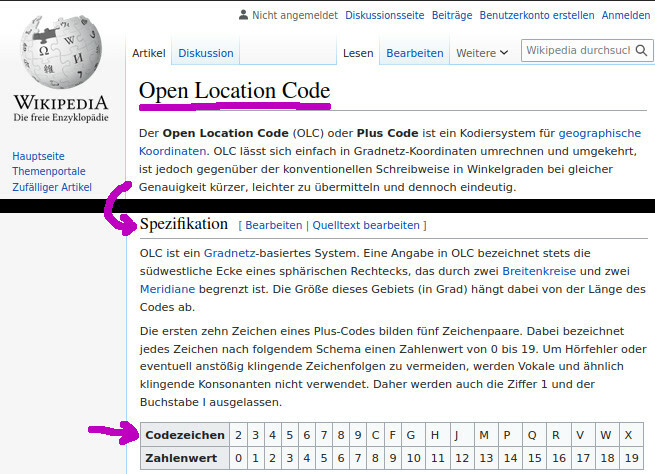Click the Bearbeiten tab at top

click(x=414, y=53)
